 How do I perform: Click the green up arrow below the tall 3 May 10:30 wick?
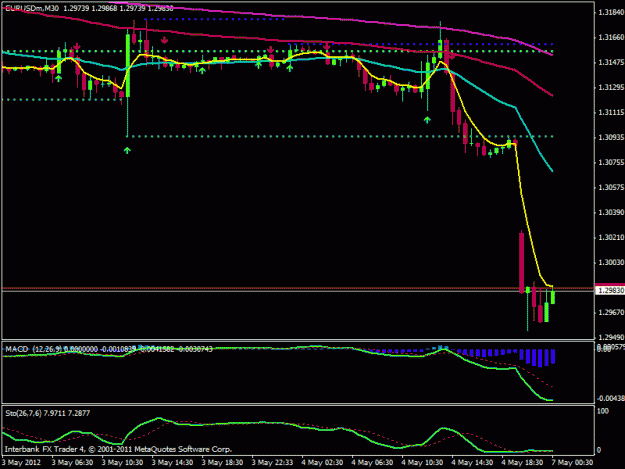coord(127,150)
